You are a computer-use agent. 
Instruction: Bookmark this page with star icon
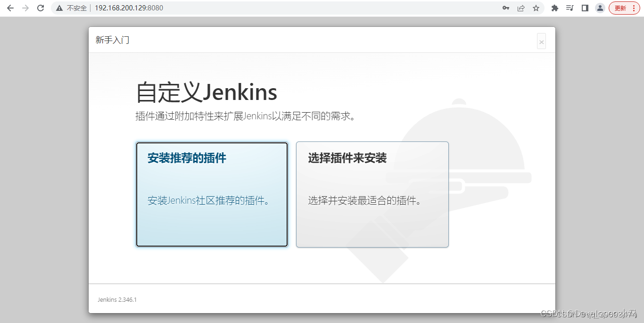tap(536, 8)
